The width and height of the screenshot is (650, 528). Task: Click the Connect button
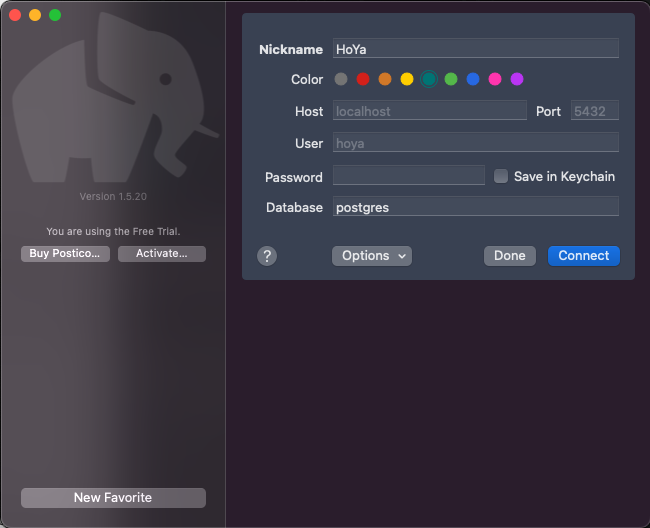coord(584,256)
